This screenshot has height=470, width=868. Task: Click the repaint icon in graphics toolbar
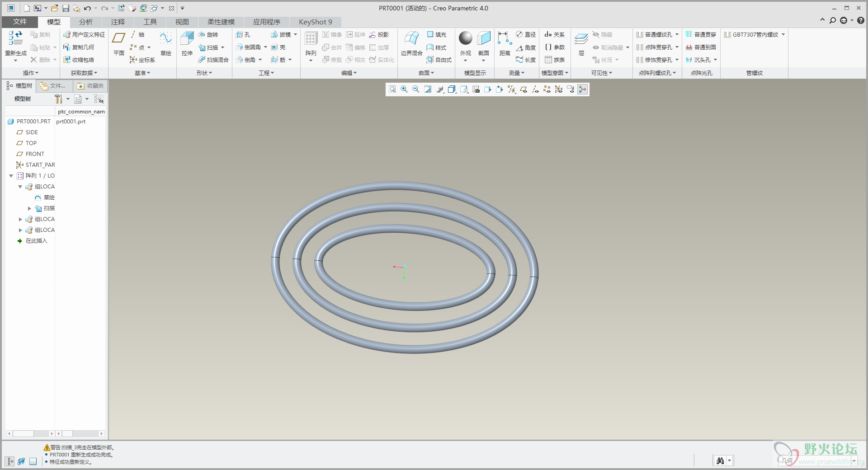click(x=428, y=89)
